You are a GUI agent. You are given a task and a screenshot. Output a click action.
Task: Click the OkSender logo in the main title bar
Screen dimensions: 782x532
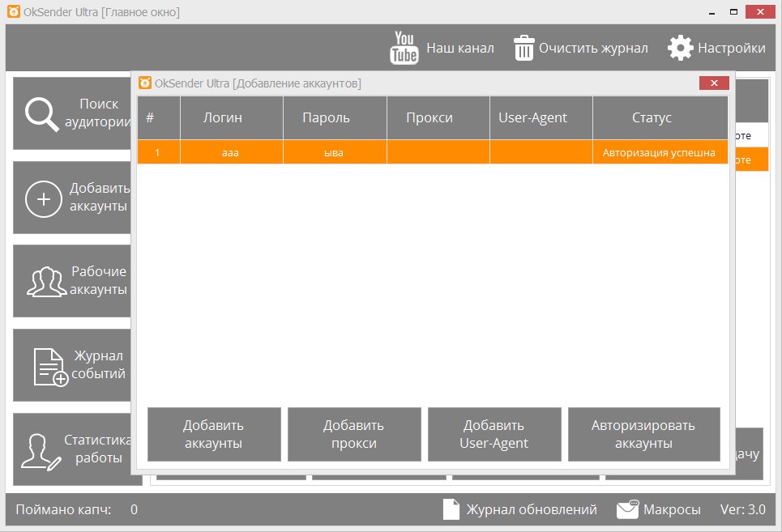14,11
